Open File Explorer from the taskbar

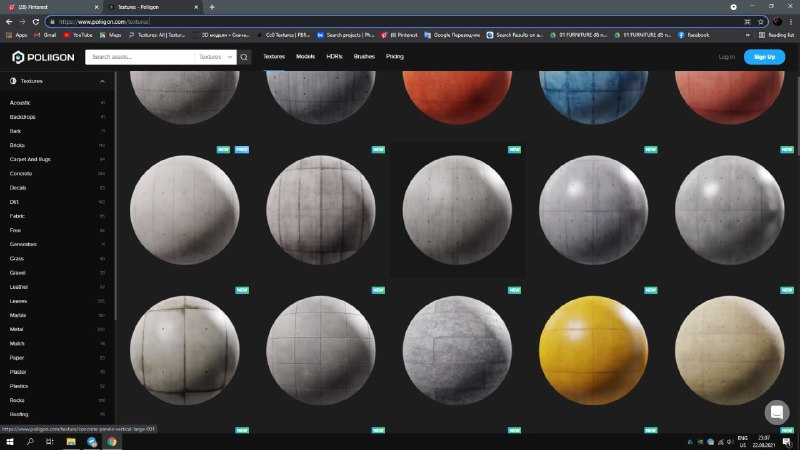click(71, 442)
